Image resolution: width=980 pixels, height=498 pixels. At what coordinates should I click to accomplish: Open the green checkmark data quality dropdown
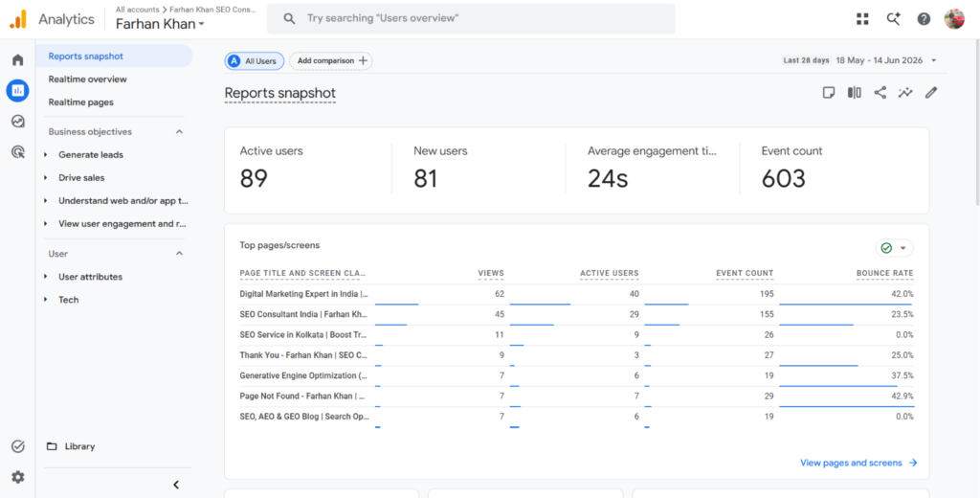pos(895,248)
